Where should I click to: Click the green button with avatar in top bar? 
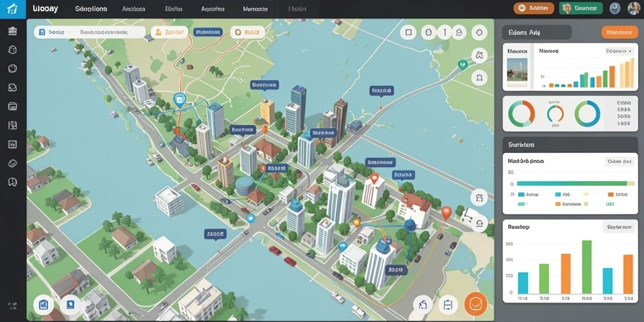point(580,8)
